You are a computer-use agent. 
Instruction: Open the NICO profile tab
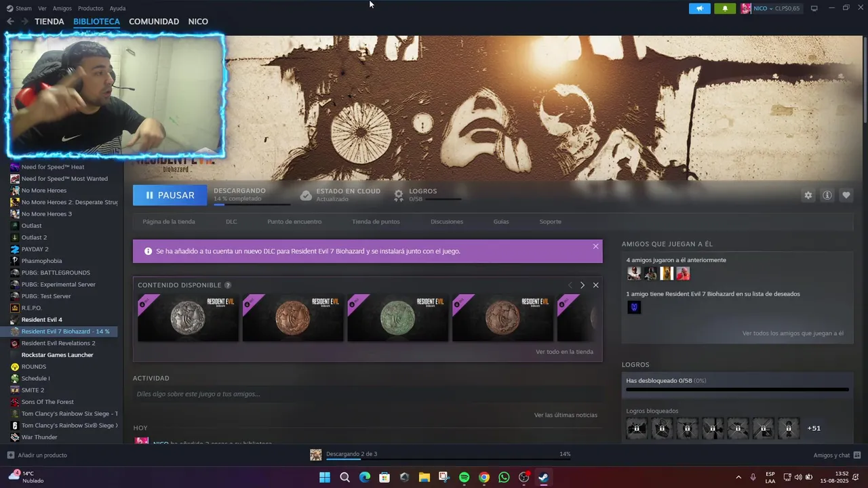coord(198,22)
